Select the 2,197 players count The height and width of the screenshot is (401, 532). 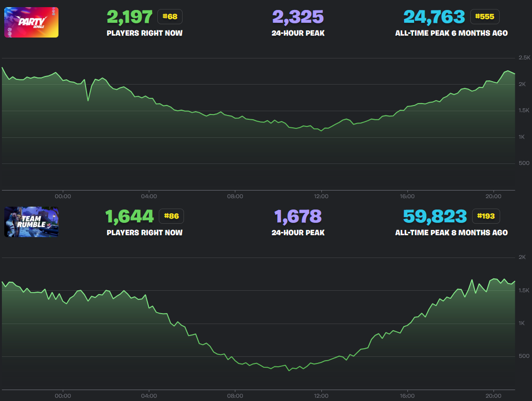click(130, 17)
